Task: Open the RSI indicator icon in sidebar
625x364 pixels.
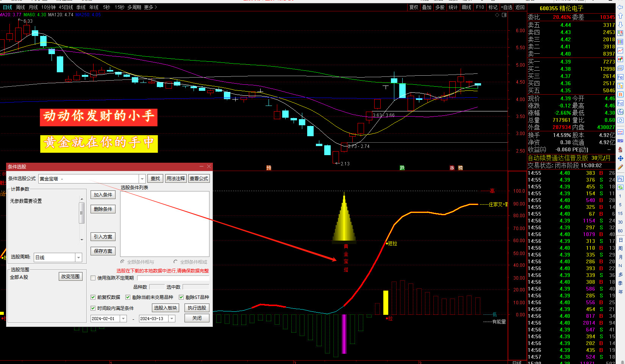Action: click(x=620, y=141)
